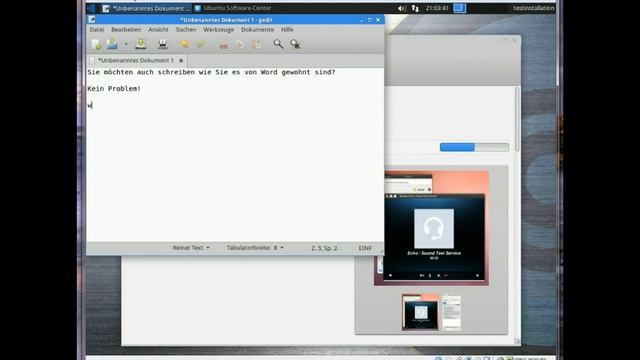Open the Ansicht menu
The image size is (640, 360).
158,29
